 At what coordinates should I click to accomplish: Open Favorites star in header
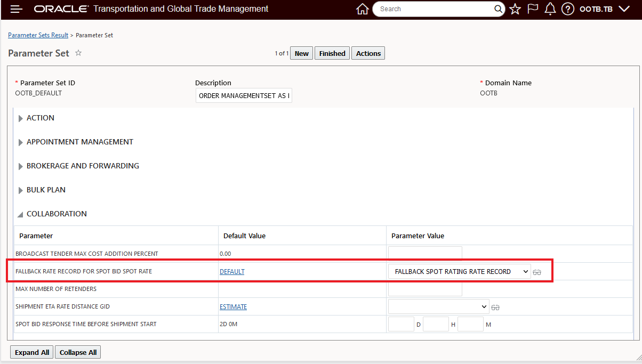tap(515, 9)
